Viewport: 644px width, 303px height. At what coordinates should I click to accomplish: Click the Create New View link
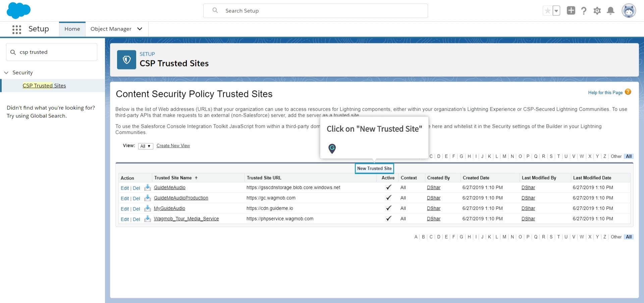[173, 146]
